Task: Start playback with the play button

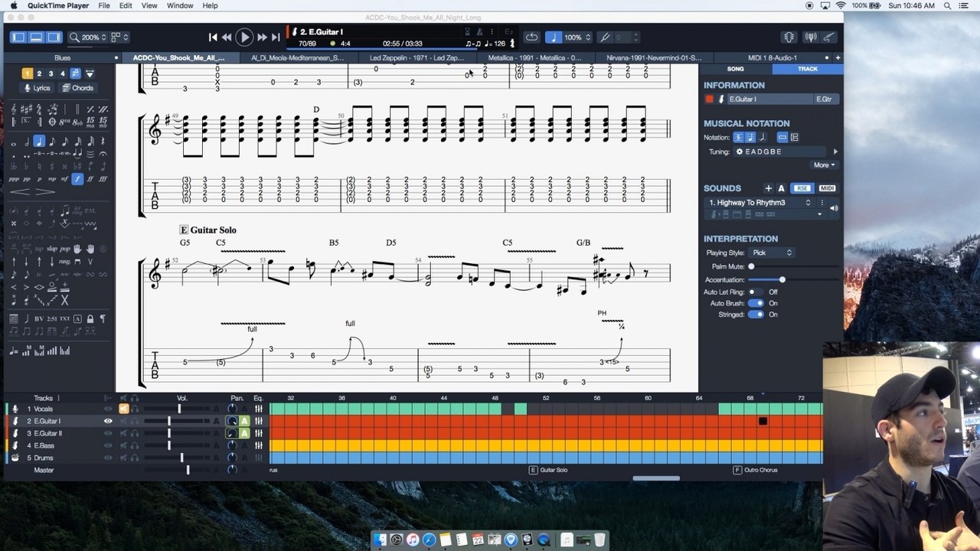Action: click(x=244, y=37)
